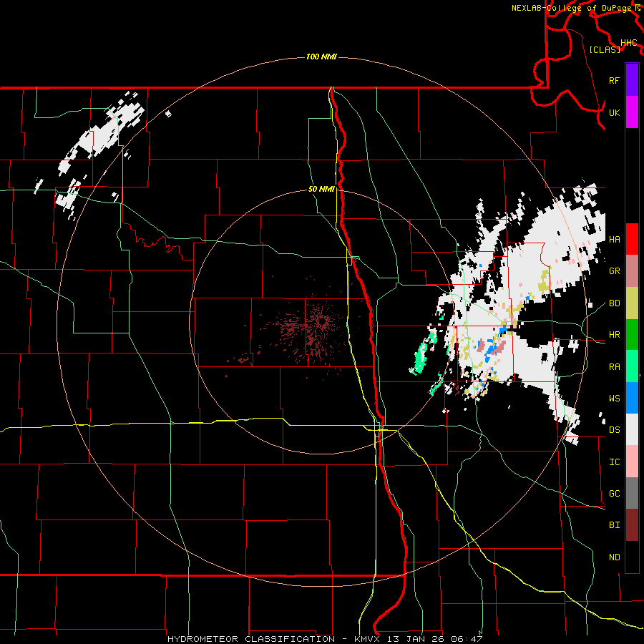Click the RF purple legend swatch
This screenshot has height=644, width=644.
coord(632,80)
